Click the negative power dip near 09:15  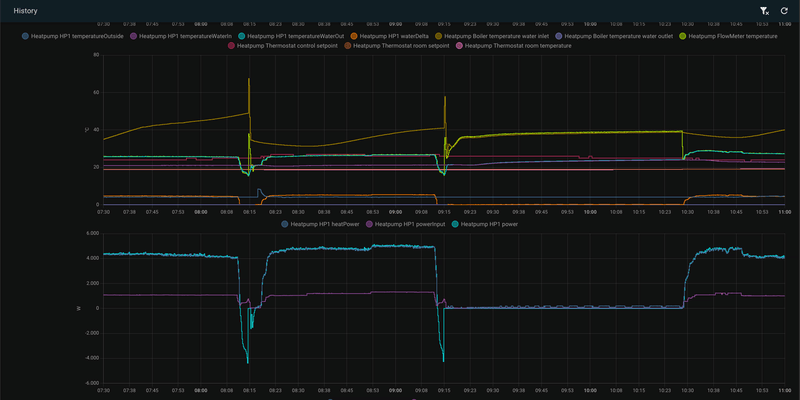click(442, 358)
